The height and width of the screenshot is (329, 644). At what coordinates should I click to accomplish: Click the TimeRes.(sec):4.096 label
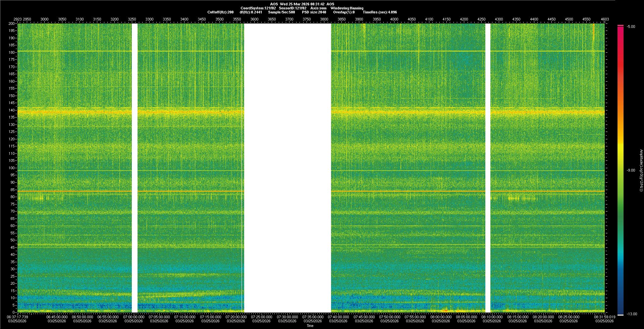point(380,12)
